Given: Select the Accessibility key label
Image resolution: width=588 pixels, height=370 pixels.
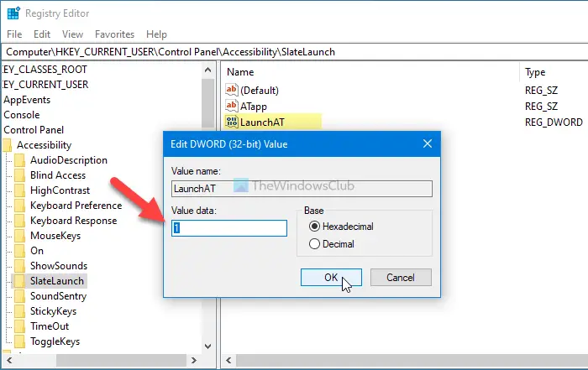Looking at the screenshot, I should pos(45,145).
